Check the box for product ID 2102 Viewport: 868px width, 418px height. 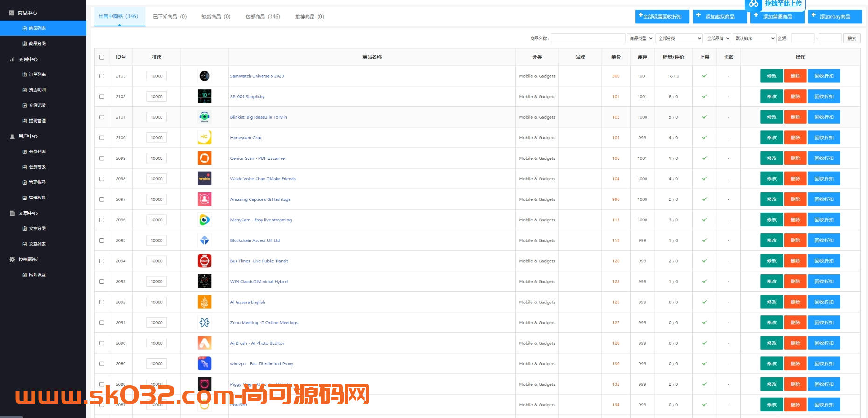tap(102, 96)
